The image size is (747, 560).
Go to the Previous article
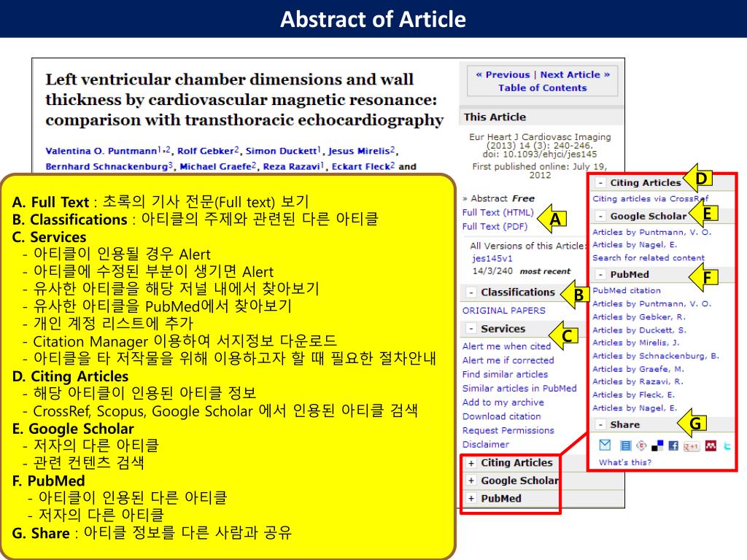(503, 75)
